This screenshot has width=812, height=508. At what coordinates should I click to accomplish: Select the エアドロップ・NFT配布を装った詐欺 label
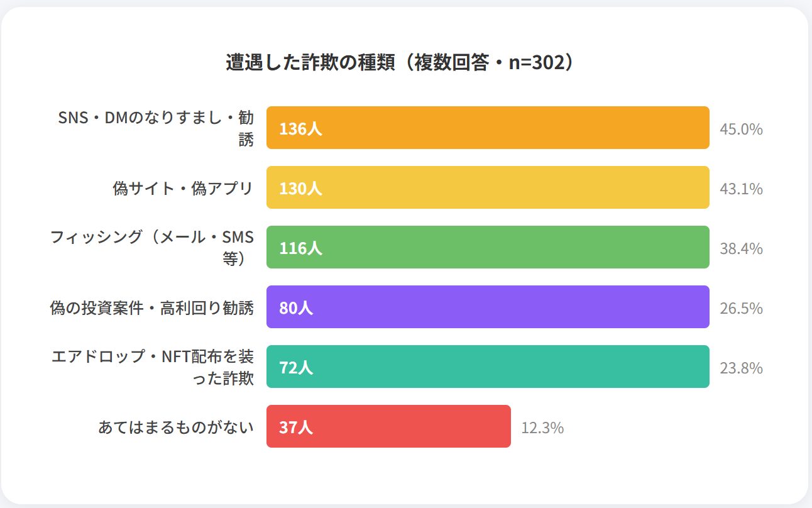coord(153,367)
